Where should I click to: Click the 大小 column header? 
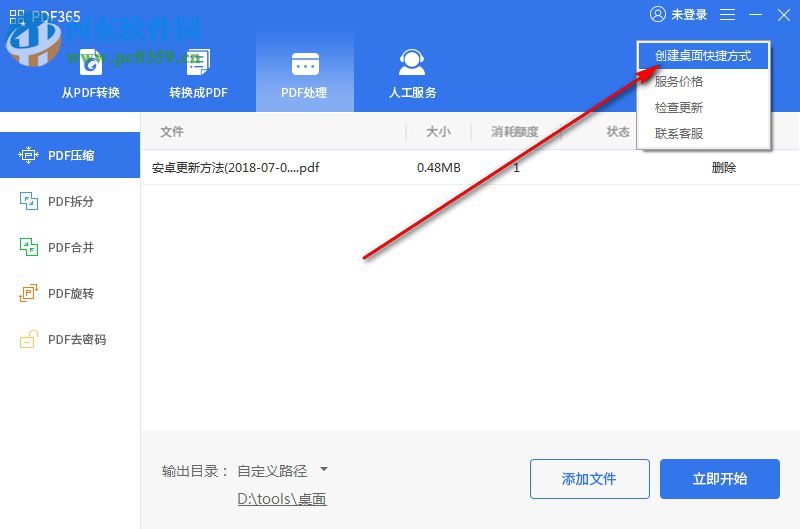click(x=438, y=132)
